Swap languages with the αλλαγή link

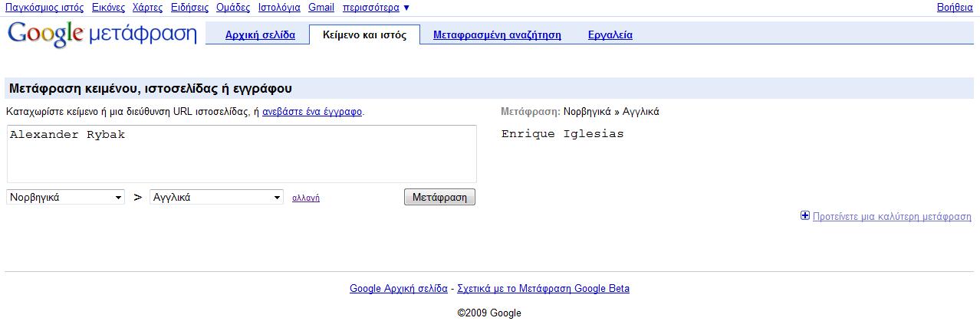coord(306,198)
